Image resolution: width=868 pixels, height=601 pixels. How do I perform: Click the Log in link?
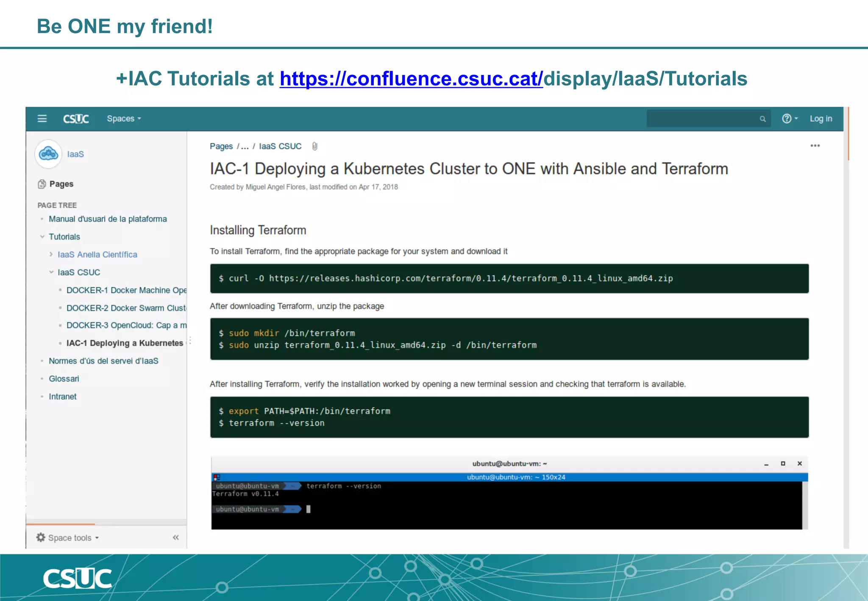coord(821,119)
